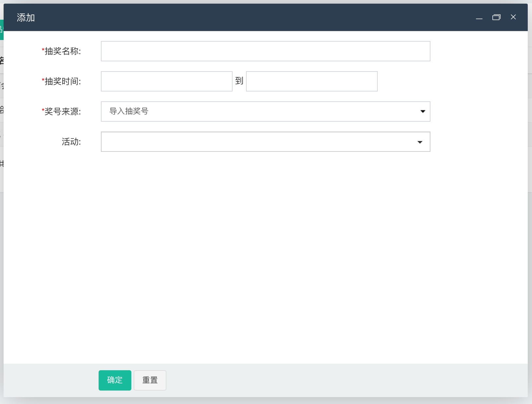532x404 pixels.
Task: Click the red asterisk before 抽奖名称
Action: [x=43, y=50]
